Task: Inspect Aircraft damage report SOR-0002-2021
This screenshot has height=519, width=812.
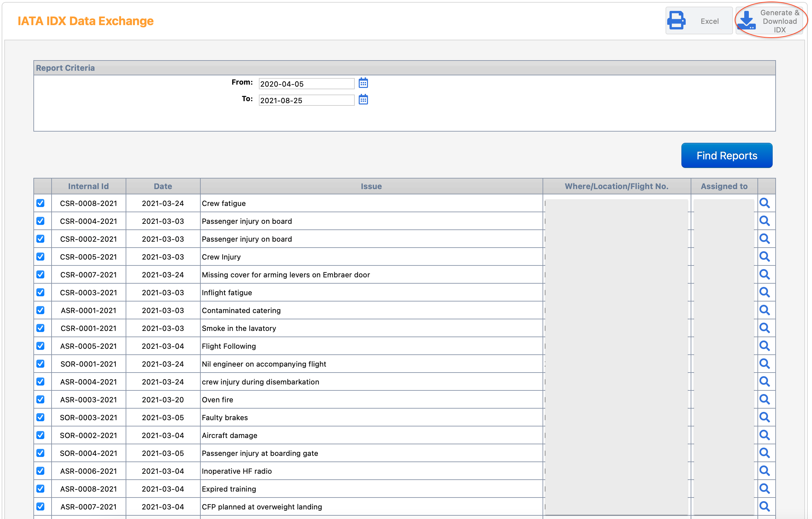Action: [764, 435]
